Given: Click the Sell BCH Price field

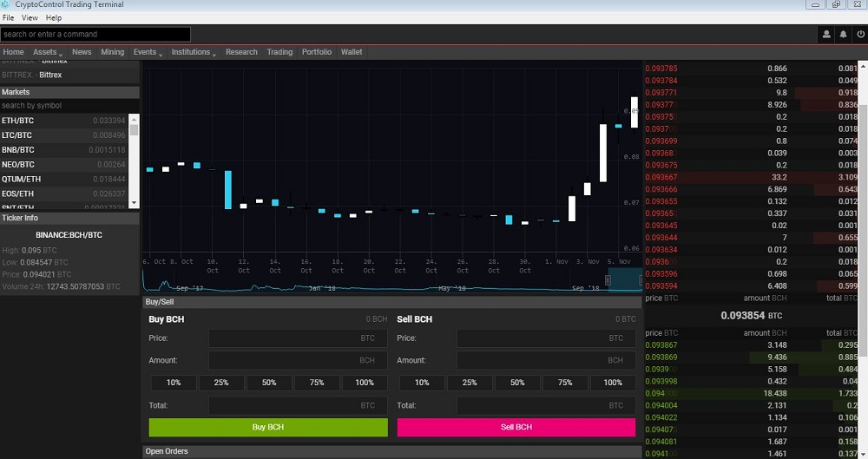Looking at the screenshot, I should (x=546, y=338).
